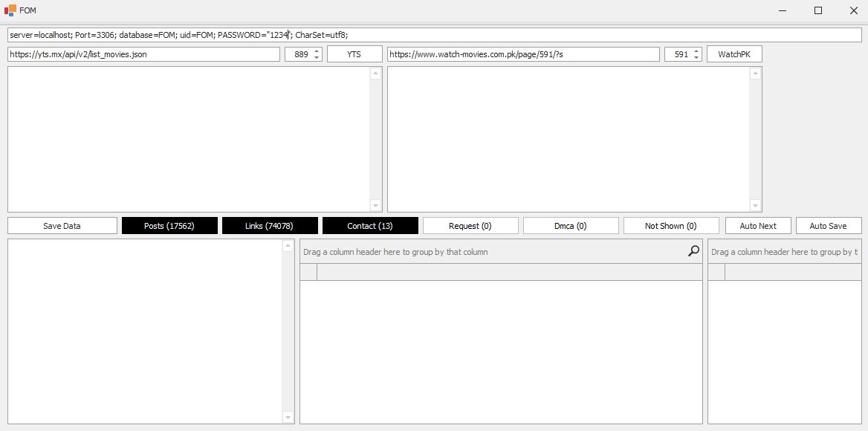Click the row indicator header cell of the right grid
The image size is (868, 431).
(x=717, y=272)
